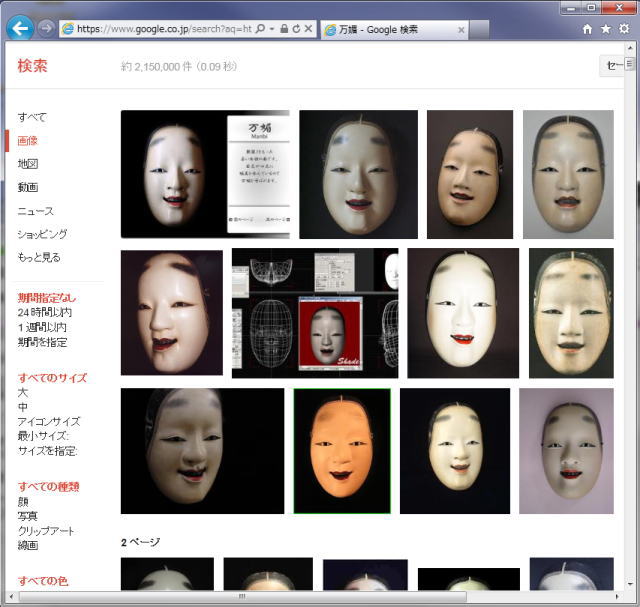The image size is (640, 607).
Task: Filter results to 24 時間以内
Action: (44, 312)
